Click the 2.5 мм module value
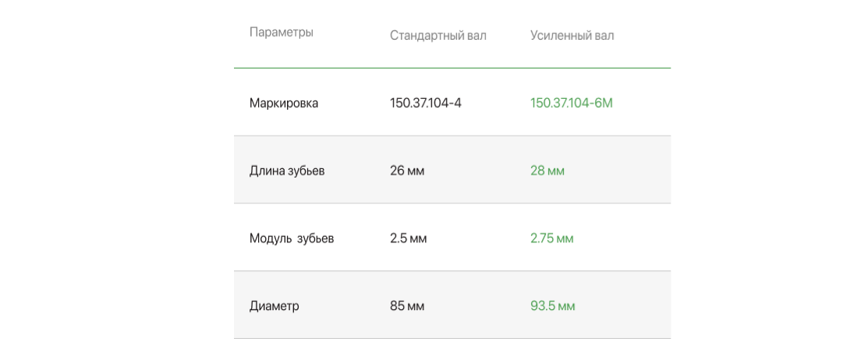Screen dimensions: 868x339 click(408, 239)
